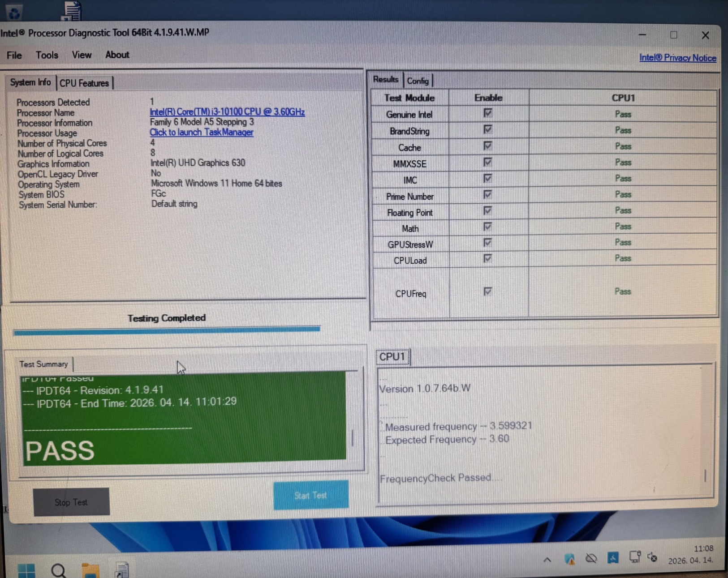
Task: Select the Test Summary tab
Action: click(x=44, y=364)
